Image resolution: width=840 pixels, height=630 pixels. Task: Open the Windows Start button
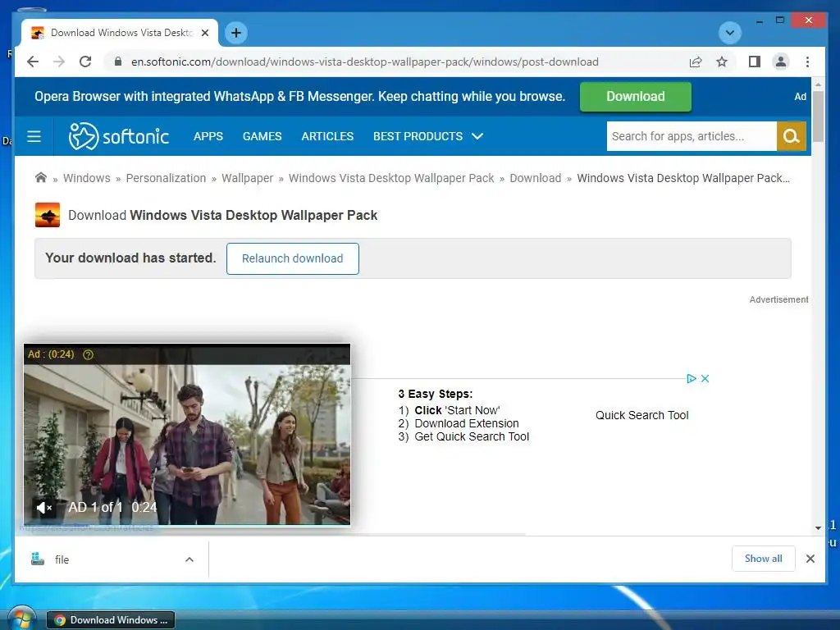click(21, 619)
